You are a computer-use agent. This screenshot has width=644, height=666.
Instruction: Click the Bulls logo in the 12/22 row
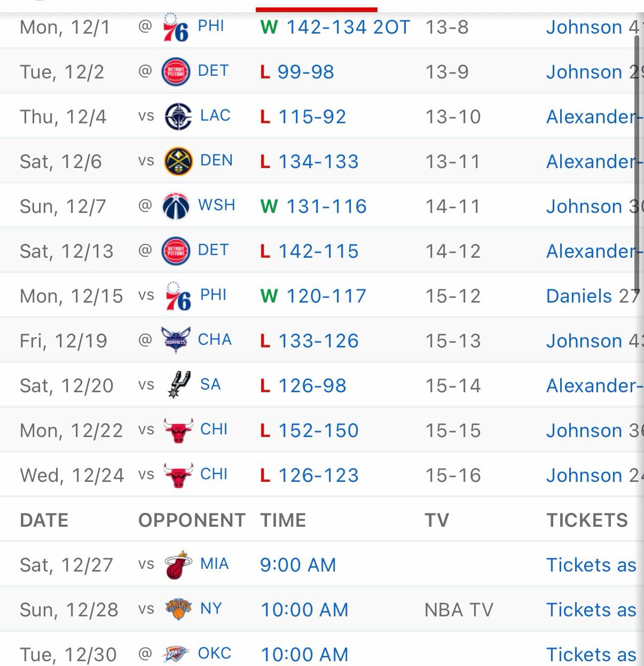[x=178, y=430]
